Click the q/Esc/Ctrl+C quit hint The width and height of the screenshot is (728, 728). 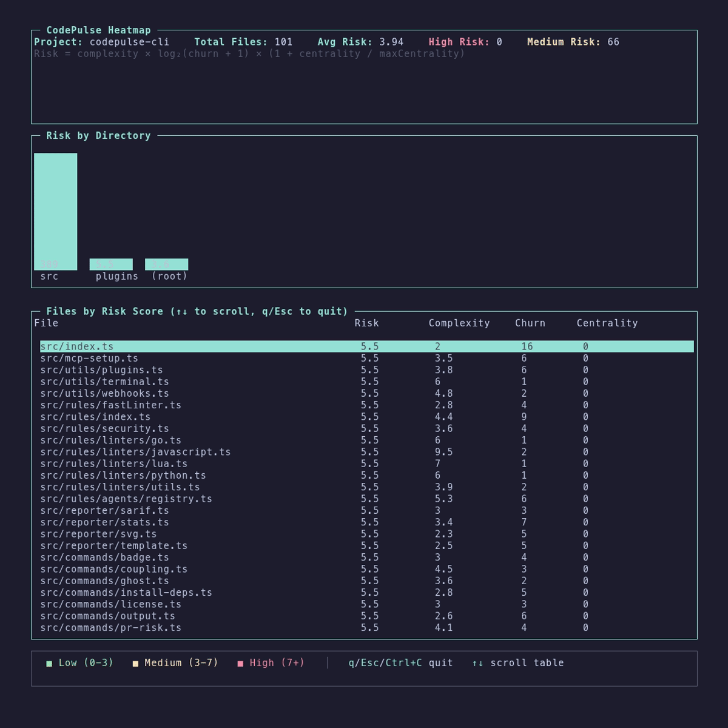pyautogui.click(x=400, y=663)
